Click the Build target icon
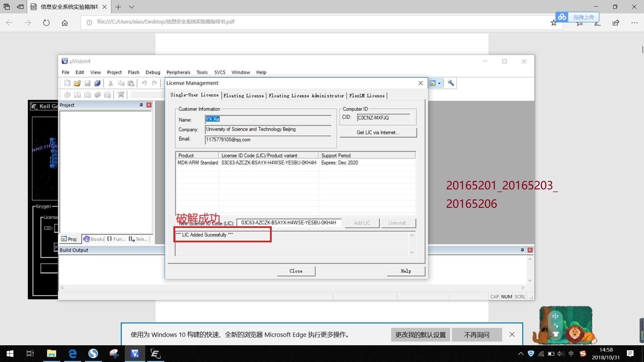 point(77,95)
